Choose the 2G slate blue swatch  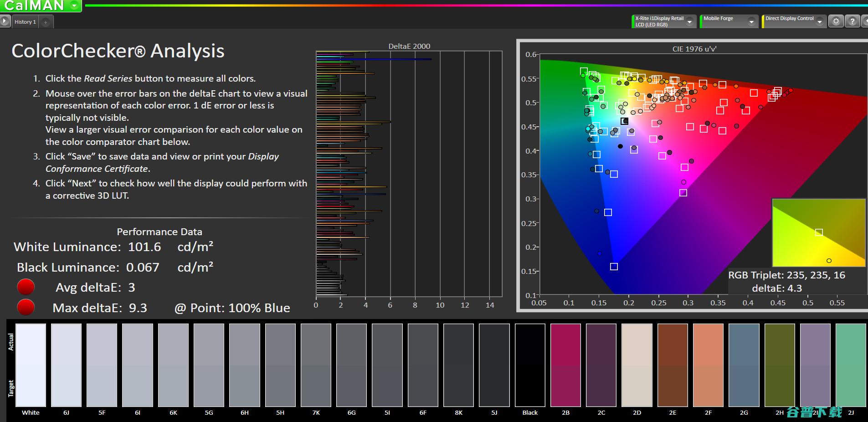(x=744, y=365)
